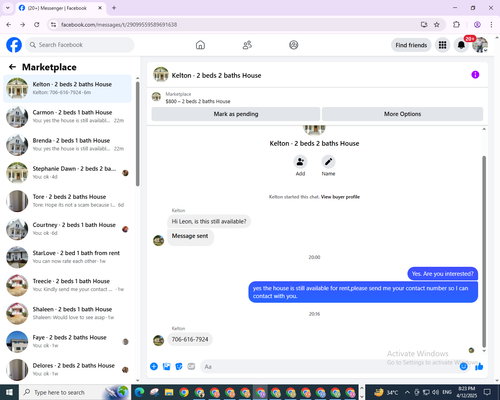The image size is (500, 400).
Task: Open the Friends icon in top navigation
Action: (x=247, y=45)
